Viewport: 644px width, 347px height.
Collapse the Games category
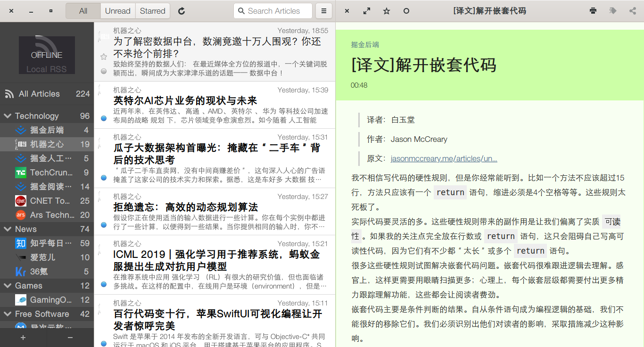8,286
